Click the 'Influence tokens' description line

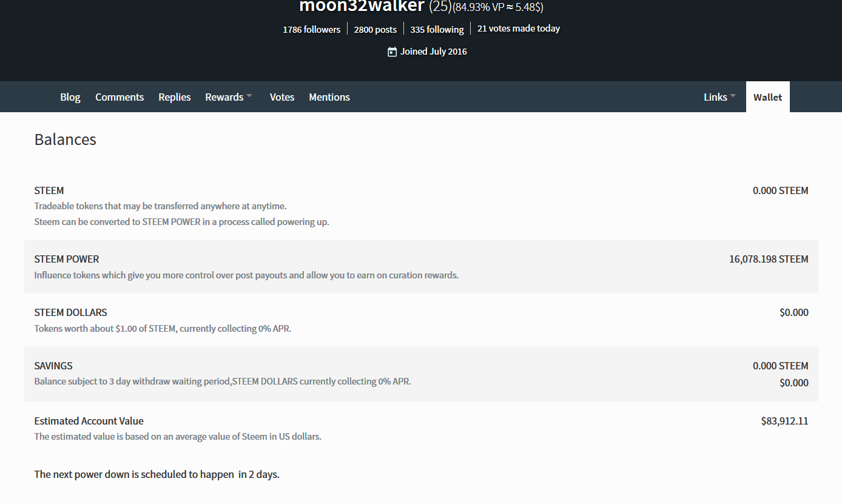(x=246, y=275)
